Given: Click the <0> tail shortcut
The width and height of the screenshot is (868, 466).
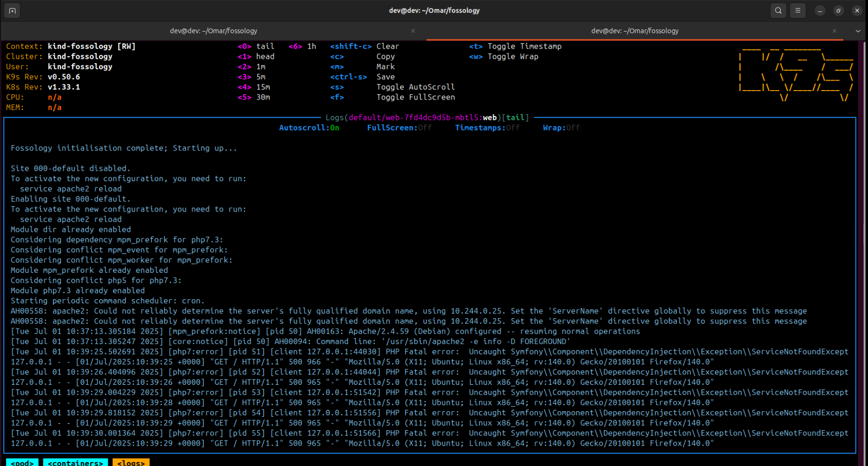Looking at the screenshot, I should tap(256, 46).
